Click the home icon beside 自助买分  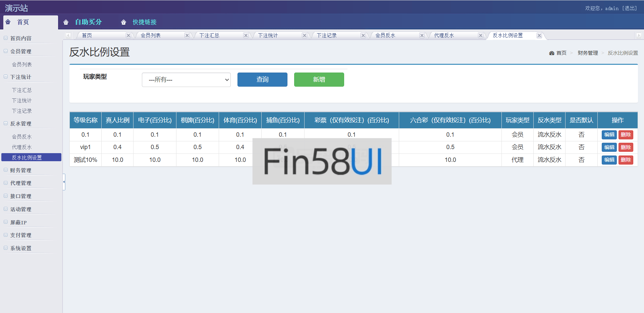coord(66,22)
